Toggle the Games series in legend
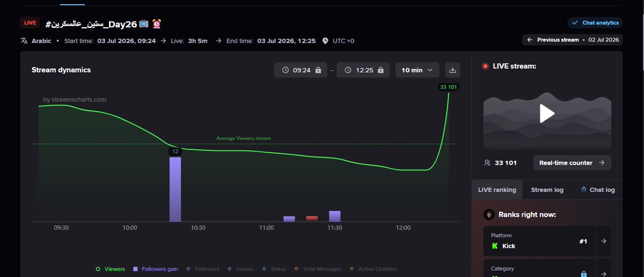The image size is (644, 277). 240,269
